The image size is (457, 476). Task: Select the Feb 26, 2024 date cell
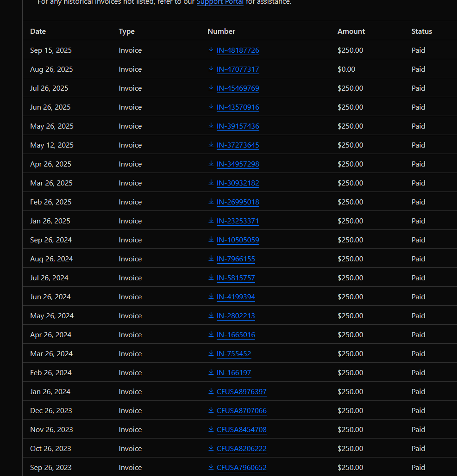51,373
